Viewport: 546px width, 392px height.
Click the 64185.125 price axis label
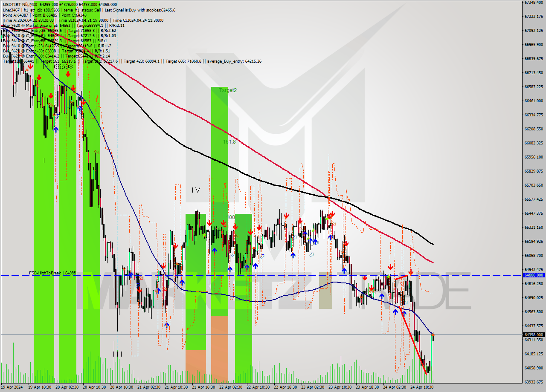point(534,354)
